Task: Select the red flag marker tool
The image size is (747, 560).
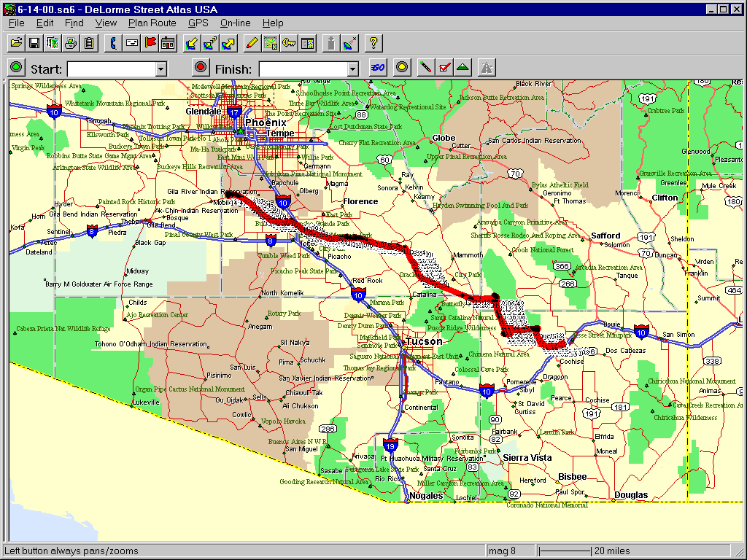Action: pyautogui.click(x=150, y=43)
